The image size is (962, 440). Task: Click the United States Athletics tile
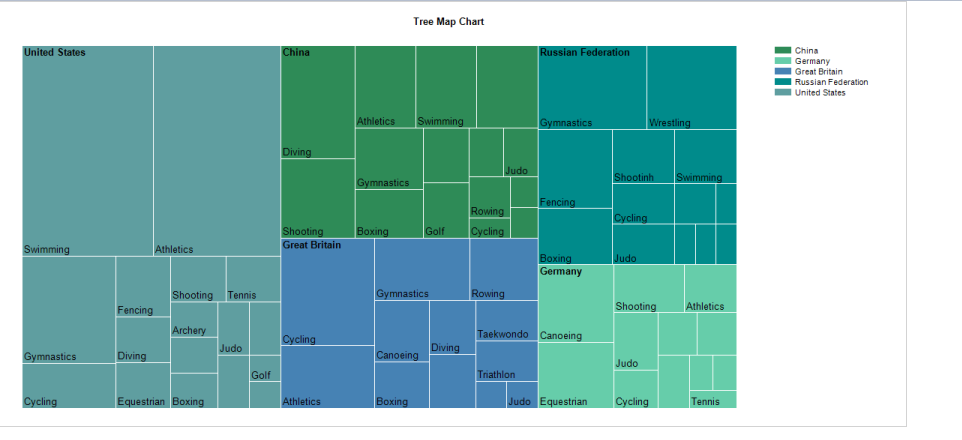coord(216,150)
